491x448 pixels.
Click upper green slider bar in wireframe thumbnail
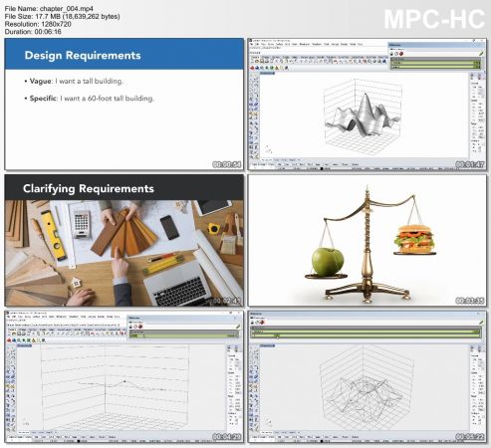[x=366, y=332]
